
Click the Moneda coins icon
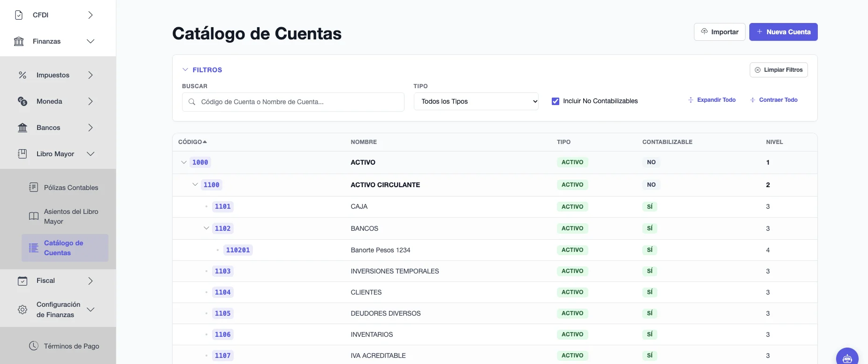(x=23, y=101)
